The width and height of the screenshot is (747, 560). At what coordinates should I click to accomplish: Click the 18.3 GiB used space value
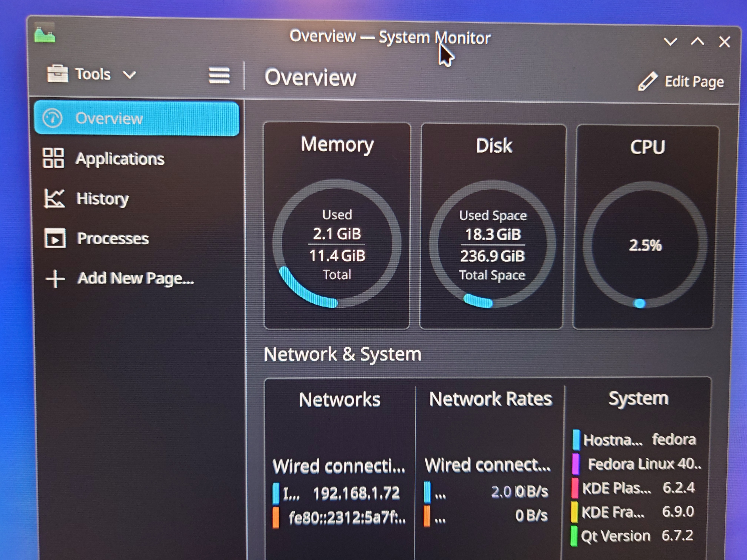pos(493,234)
